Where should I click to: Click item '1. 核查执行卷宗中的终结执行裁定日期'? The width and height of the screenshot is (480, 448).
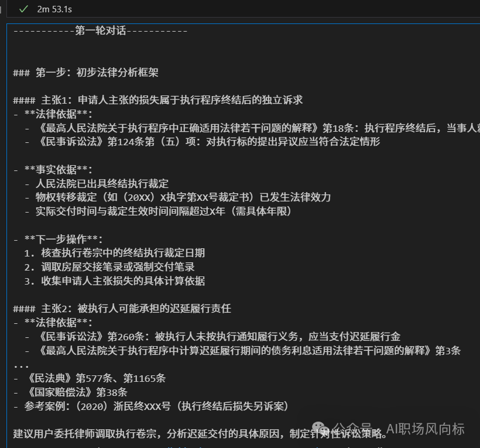click(x=115, y=253)
